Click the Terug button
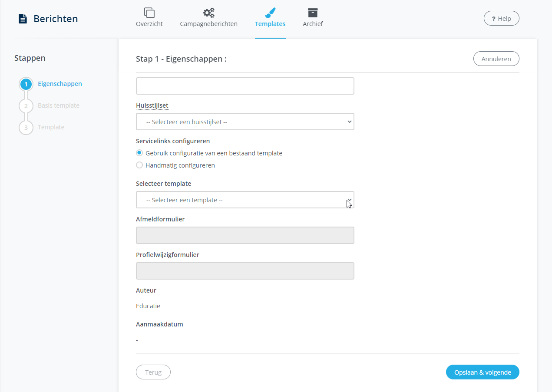 point(153,372)
